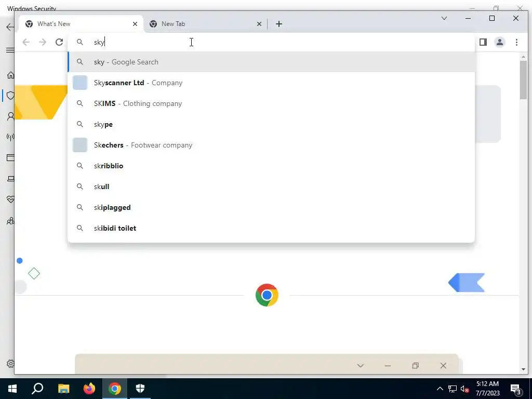Select skull search suggestion
532x399 pixels.
coord(271,187)
